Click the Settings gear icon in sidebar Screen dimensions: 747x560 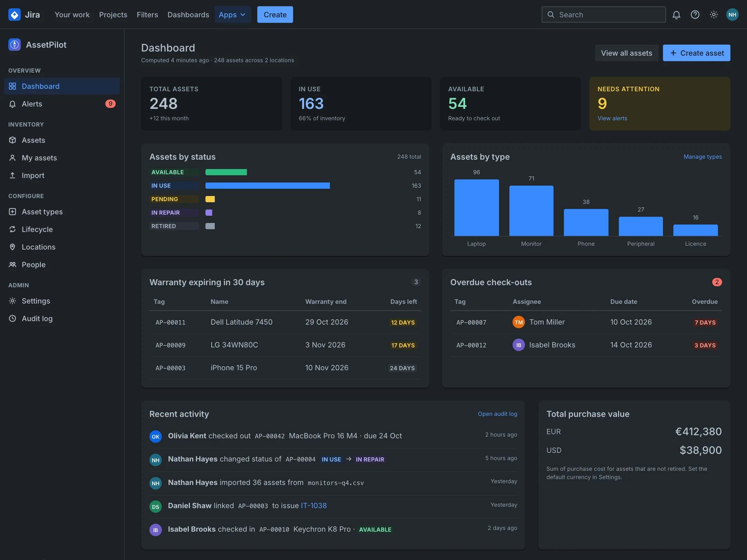[x=12, y=301]
